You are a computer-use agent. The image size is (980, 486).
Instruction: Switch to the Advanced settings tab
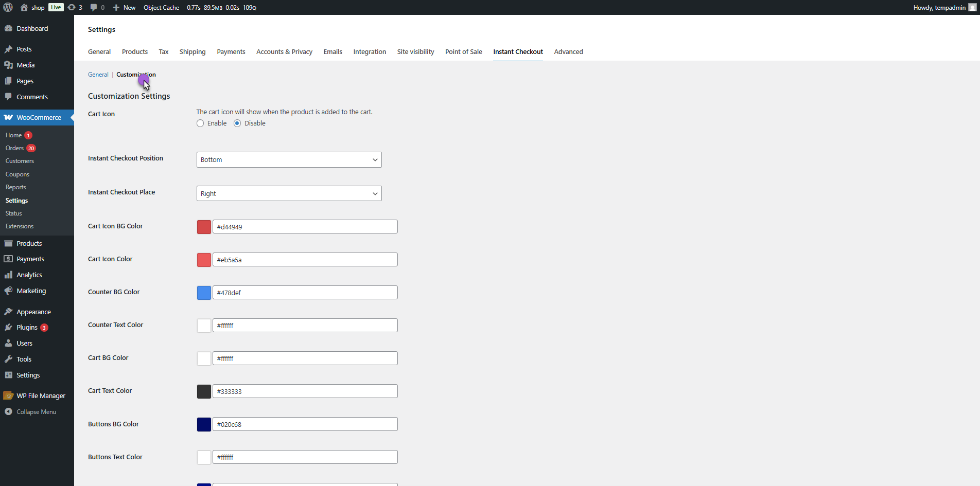(x=568, y=52)
